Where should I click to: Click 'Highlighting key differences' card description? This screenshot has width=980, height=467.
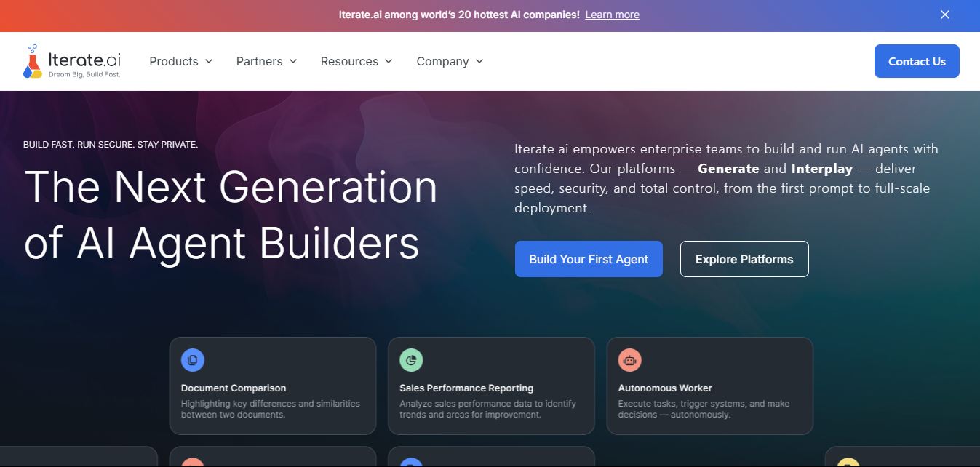pyautogui.click(x=271, y=409)
